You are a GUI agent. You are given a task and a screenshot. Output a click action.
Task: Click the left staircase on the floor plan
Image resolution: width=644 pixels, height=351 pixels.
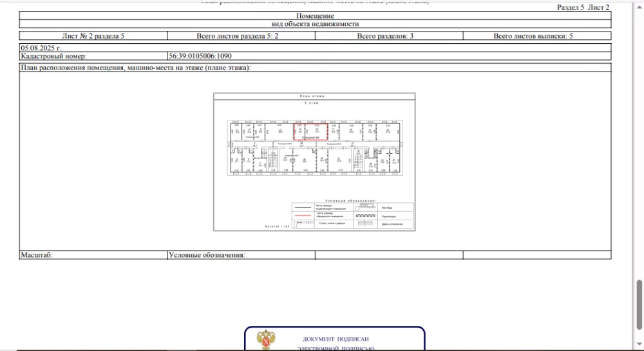272,158
